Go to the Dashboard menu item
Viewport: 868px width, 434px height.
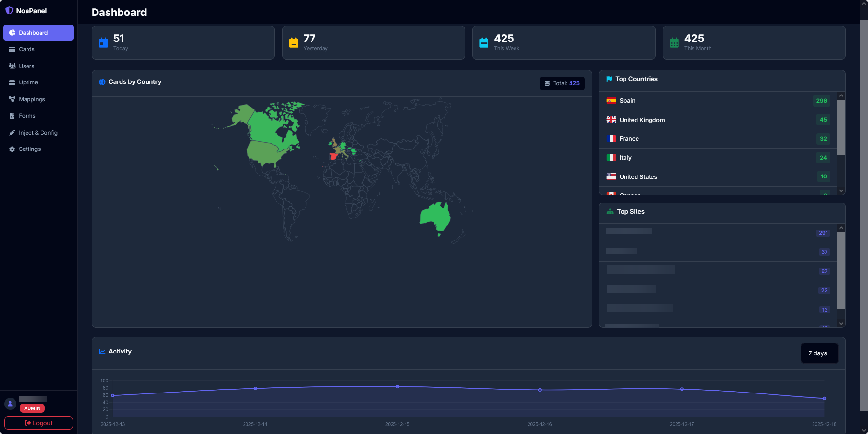(39, 33)
